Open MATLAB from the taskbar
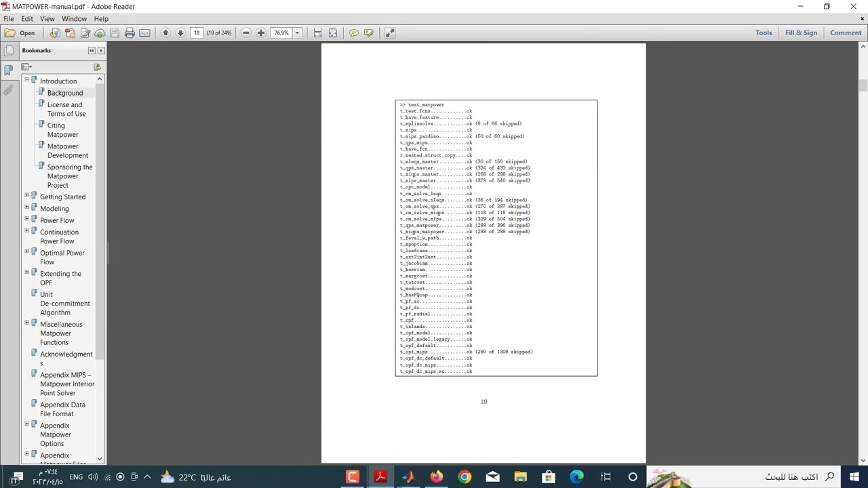 pos(408,477)
